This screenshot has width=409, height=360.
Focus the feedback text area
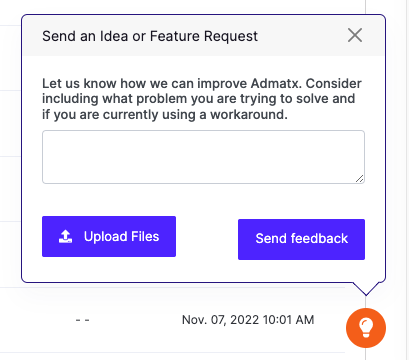click(203, 157)
